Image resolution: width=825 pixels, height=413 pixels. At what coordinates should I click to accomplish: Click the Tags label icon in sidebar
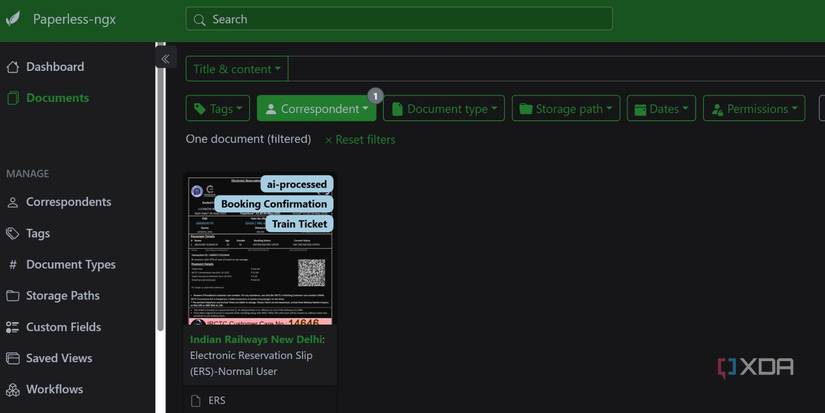point(13,233)
